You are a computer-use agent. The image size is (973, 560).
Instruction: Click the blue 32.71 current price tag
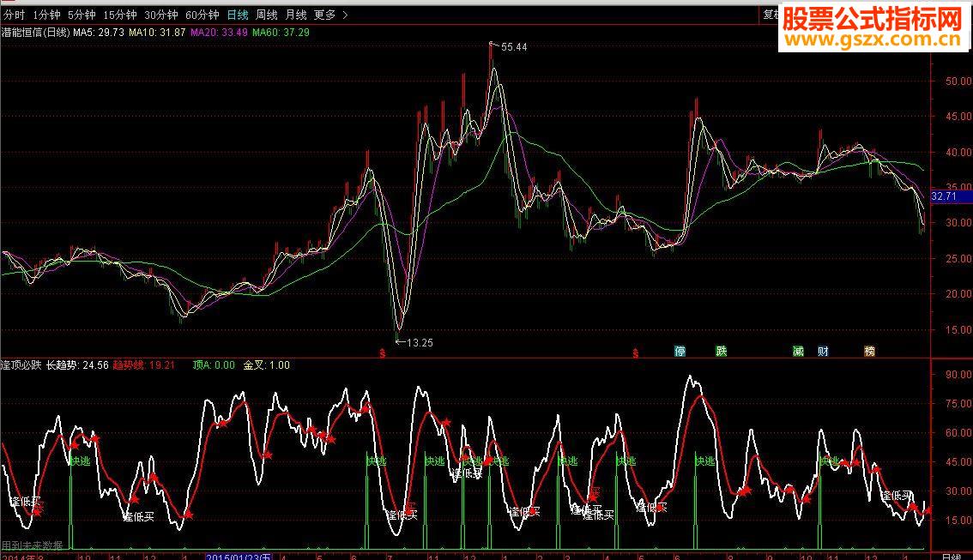point(944,196)
